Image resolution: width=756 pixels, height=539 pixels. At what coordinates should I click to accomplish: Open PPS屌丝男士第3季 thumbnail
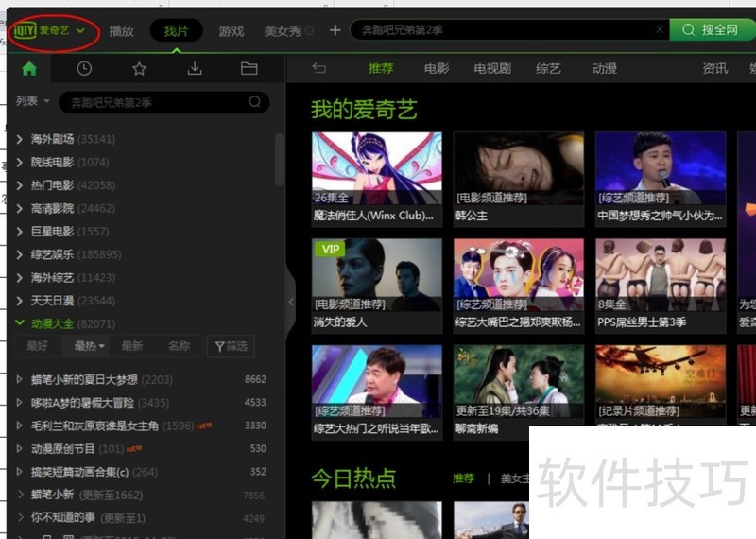point(661,274)
